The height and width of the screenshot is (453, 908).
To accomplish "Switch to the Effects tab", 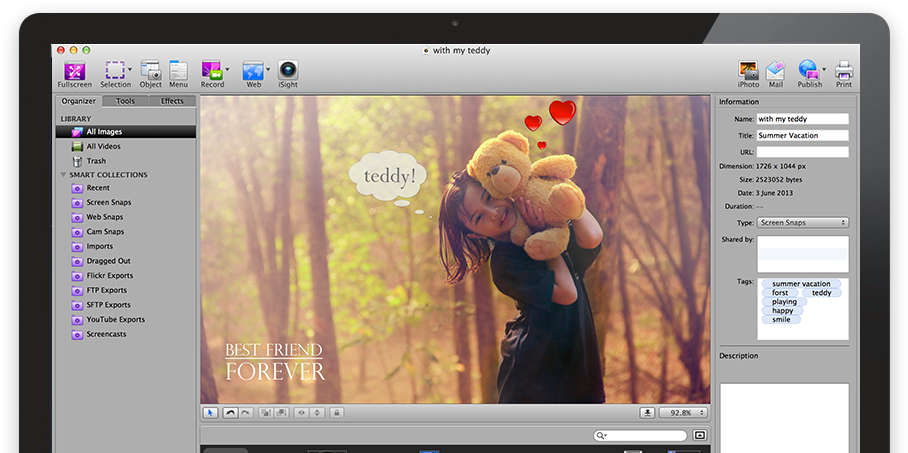I will pos(172,101).
